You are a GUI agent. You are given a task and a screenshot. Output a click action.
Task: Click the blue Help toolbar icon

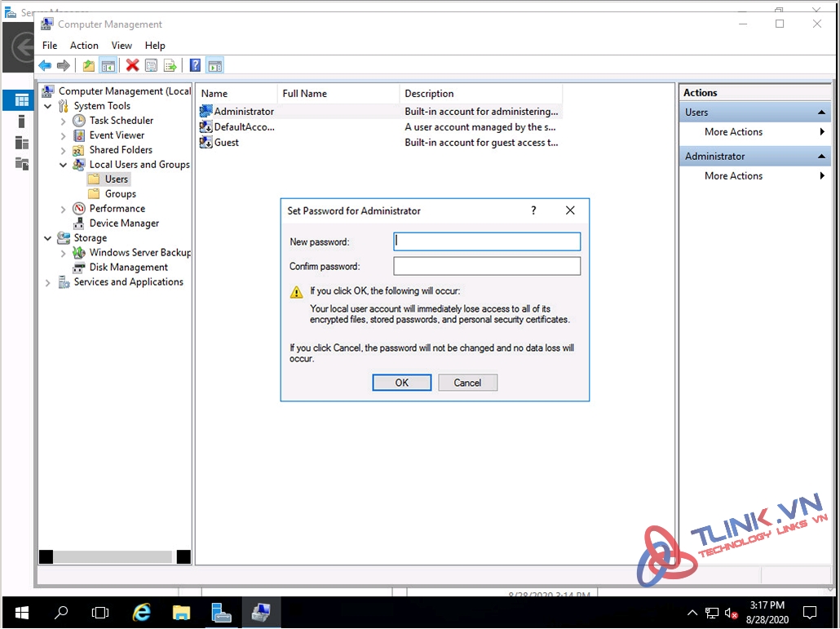[x=196, y=66]
